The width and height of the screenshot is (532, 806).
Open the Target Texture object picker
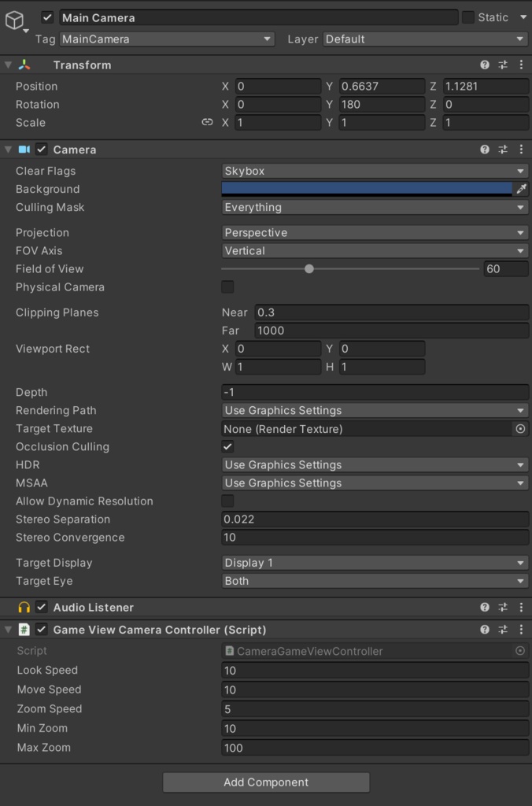521,428
